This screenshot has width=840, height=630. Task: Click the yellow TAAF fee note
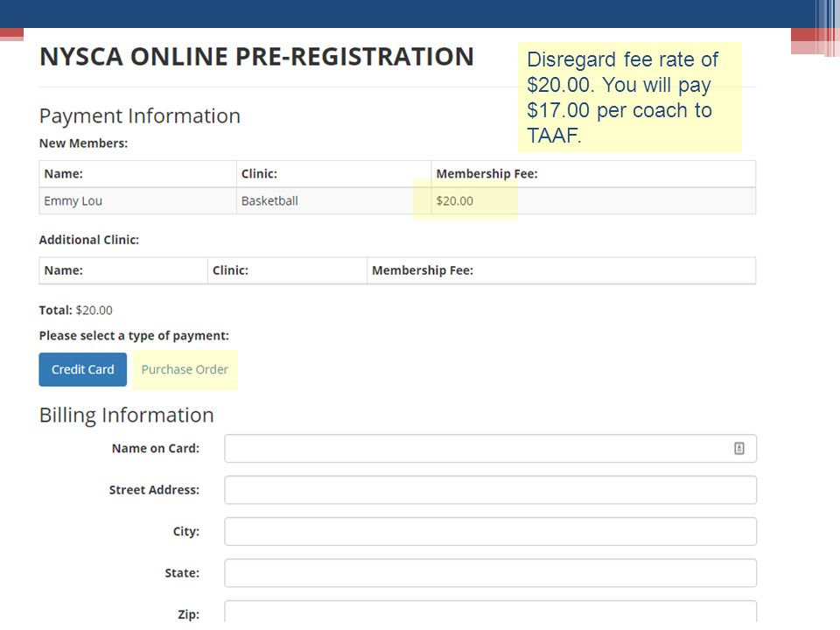629,97
